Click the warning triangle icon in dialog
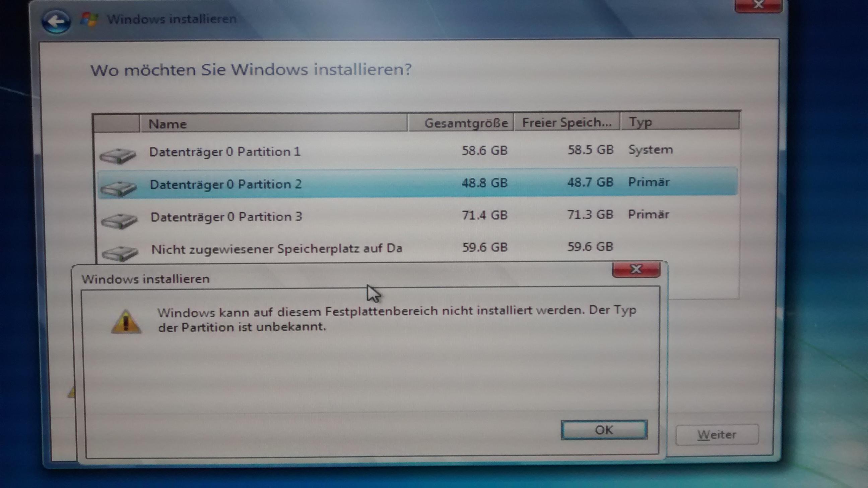The image size is (868, 488). [x=126, y=322]
